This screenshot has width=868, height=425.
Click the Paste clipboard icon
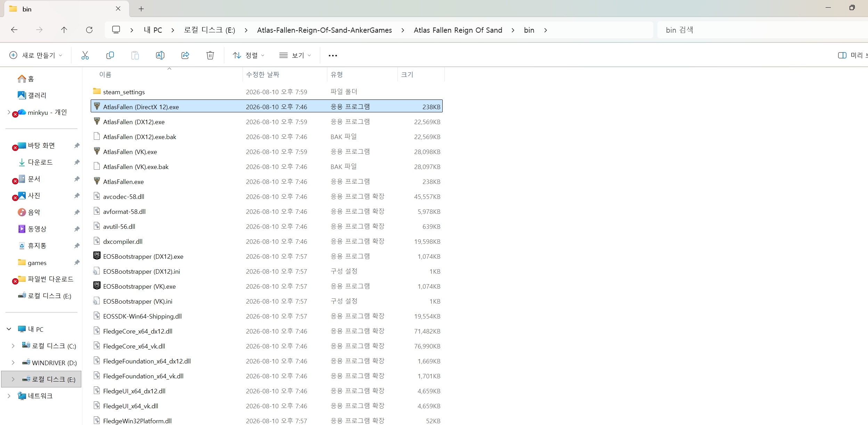click(x=135, y=55)
